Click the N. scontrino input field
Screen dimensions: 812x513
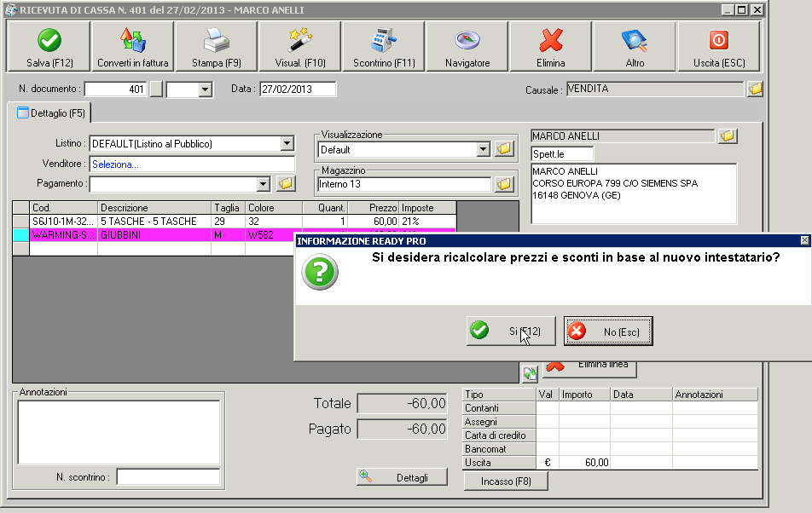168,477
